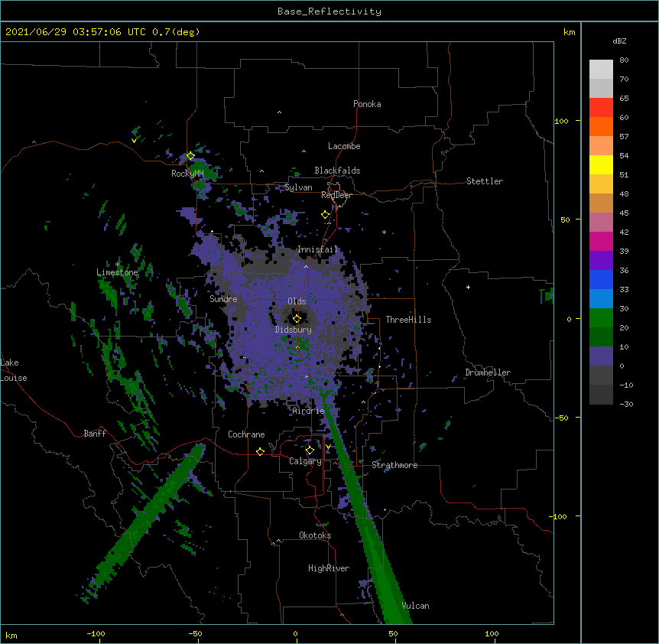Viewport: 659px width, 644px height.
Task: Click the white asterisk marker near Limestone
Action: coord(118,264)
